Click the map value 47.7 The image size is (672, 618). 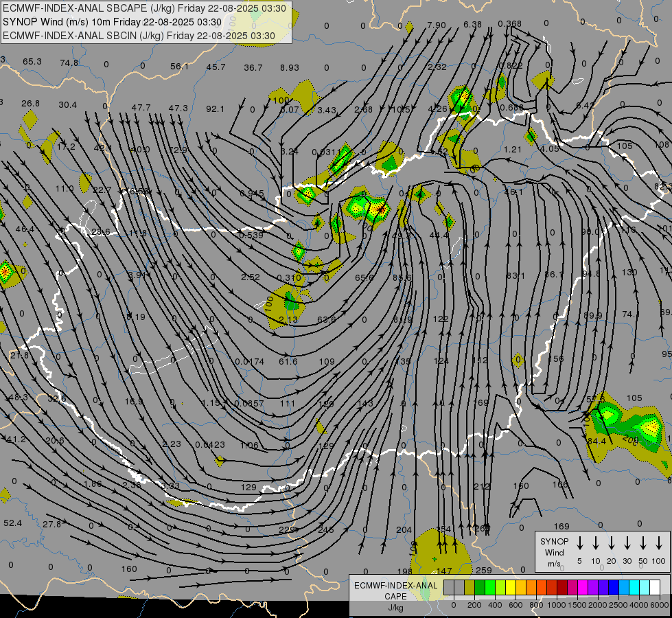(x=141, y=108)
